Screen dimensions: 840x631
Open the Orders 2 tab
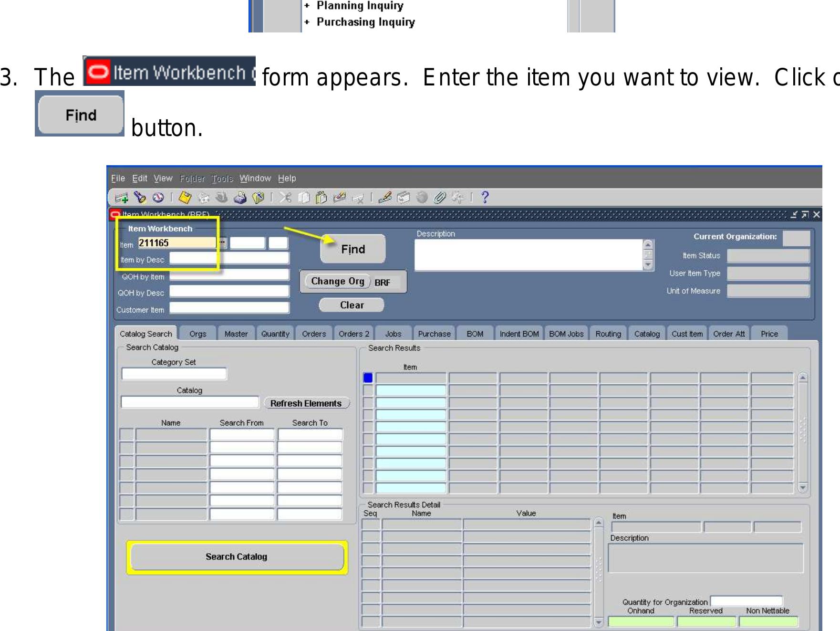[354, 334]
